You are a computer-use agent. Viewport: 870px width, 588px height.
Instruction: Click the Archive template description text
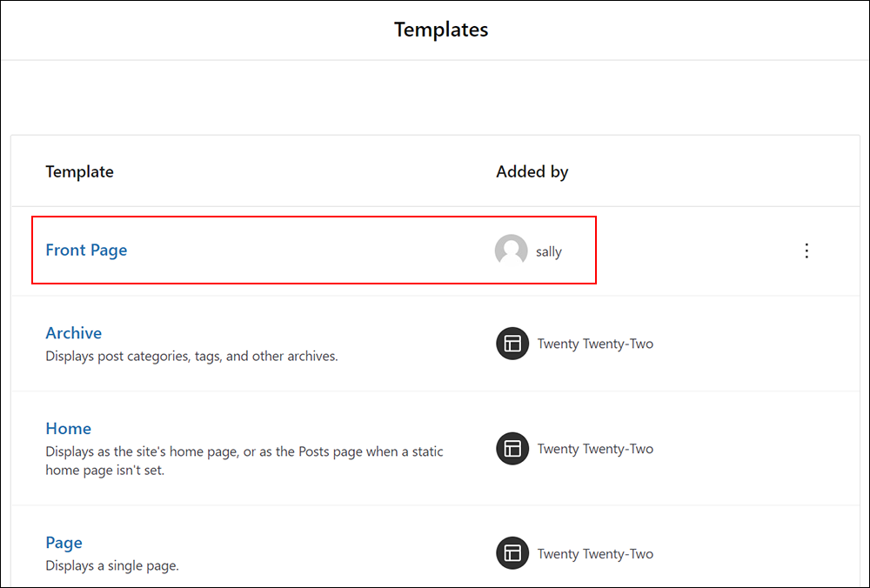(191, 356)
